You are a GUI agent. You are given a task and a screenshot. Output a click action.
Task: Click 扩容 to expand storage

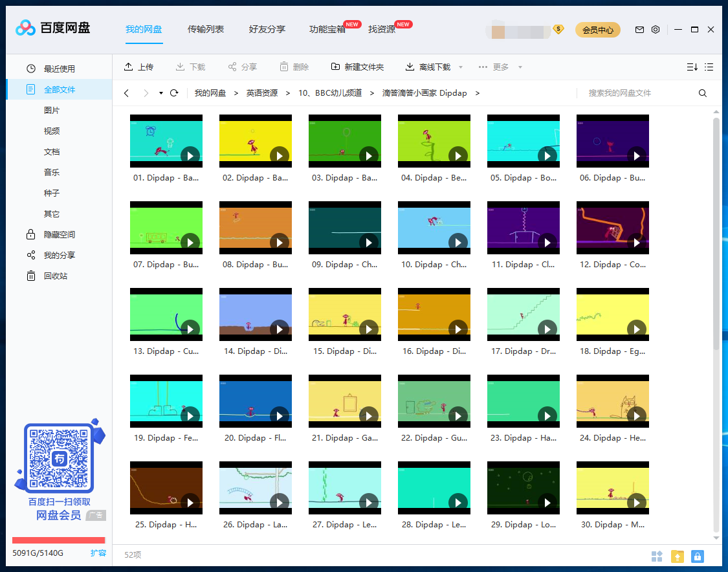coord(98,553)
